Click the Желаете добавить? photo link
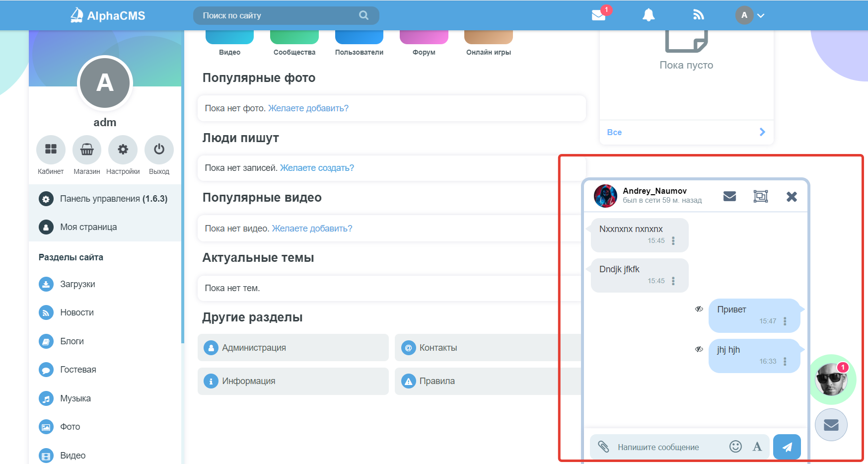Screen dimensions: 868x464 click(308, 108)
